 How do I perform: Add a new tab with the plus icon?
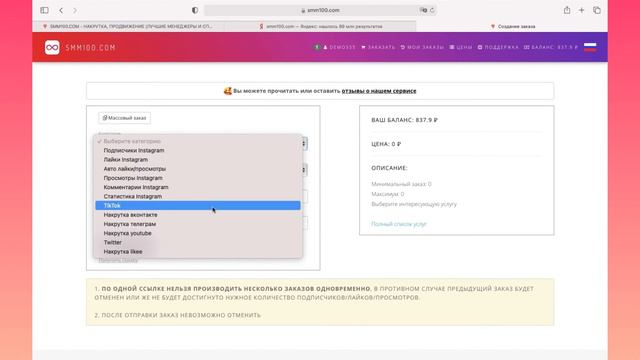pos(582,10)
